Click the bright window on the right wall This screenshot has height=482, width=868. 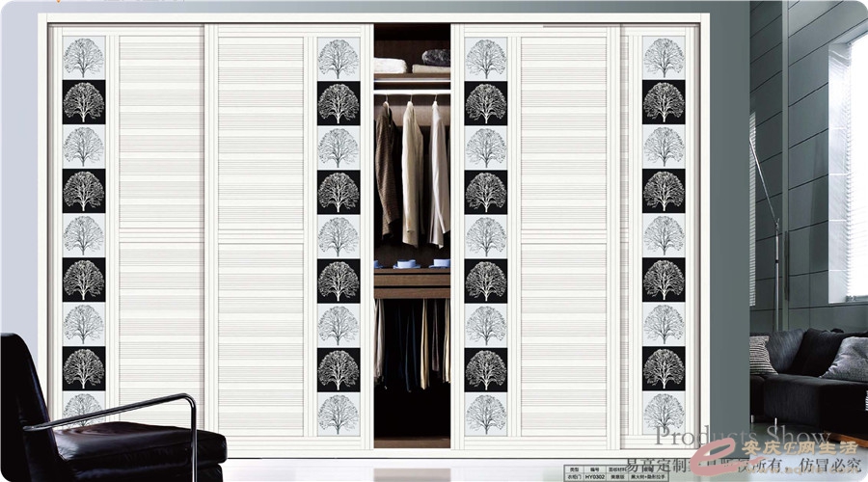854,164
